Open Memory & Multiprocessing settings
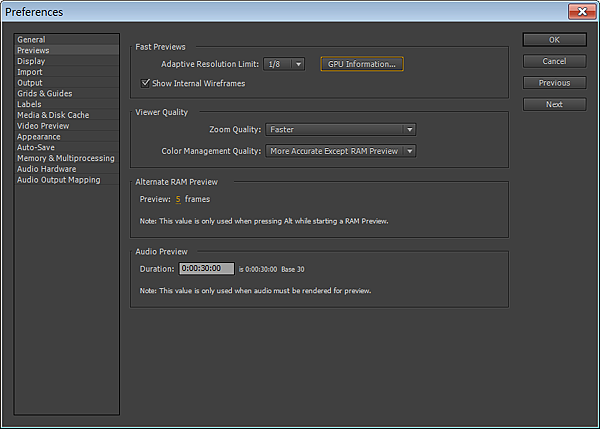The width and height of the screenshot is (600, 429). pos(67,158)
